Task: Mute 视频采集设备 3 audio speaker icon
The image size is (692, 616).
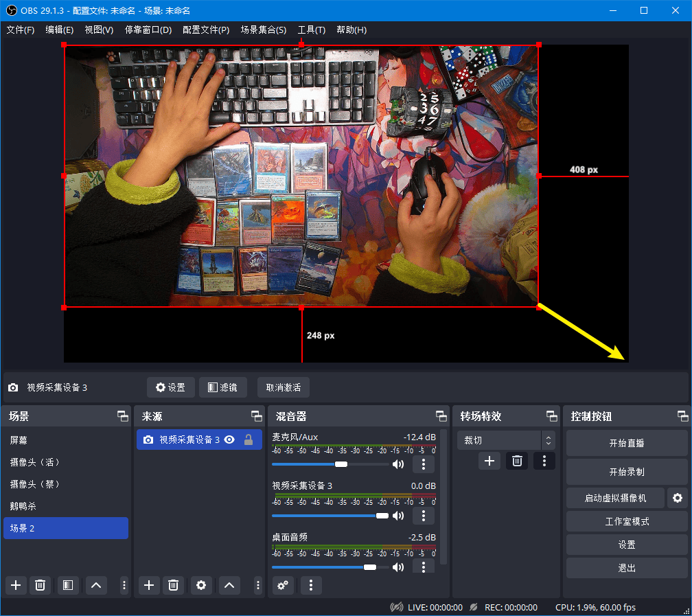Action: pyautogui.click(x=398, y=516)
